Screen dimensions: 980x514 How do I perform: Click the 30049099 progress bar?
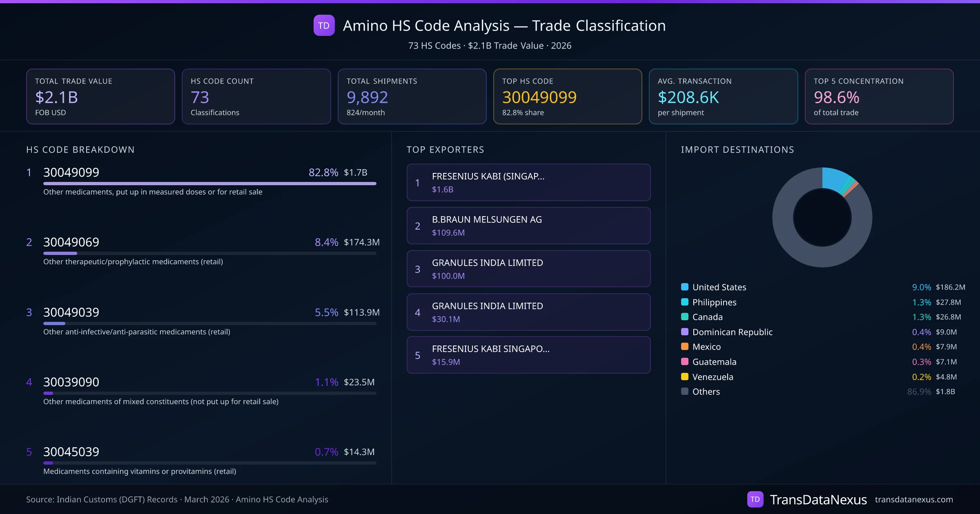(209, 184)
